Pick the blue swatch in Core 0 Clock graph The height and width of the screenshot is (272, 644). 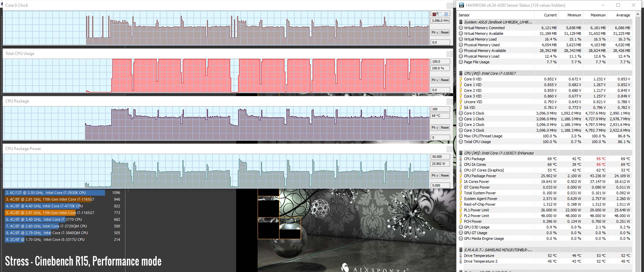pyautogui.click(x=446, y=14)
